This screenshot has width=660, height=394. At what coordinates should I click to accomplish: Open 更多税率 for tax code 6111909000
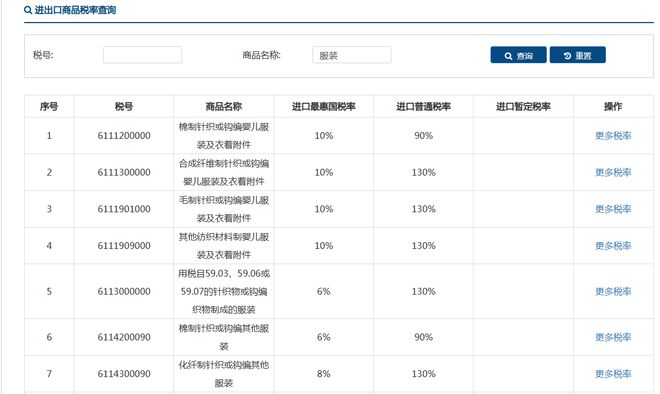point(613,245)
